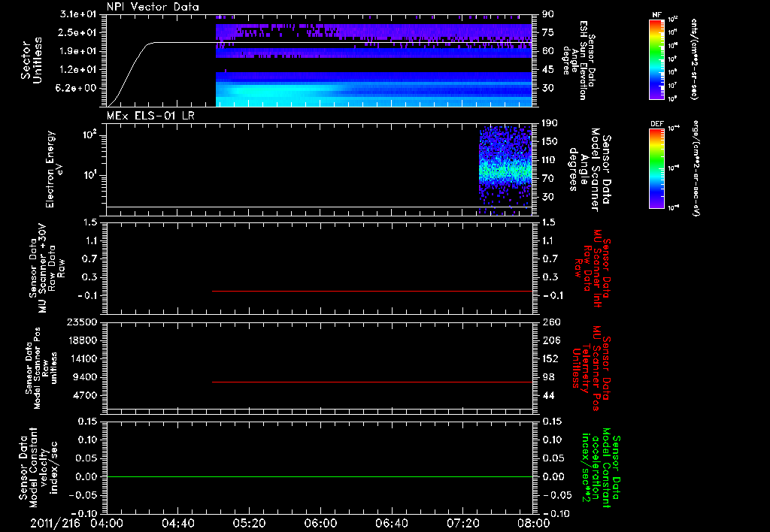This screenshot has height=532, width=770.
Task: Click the white sun elevation angle curve
Action: 319,43
